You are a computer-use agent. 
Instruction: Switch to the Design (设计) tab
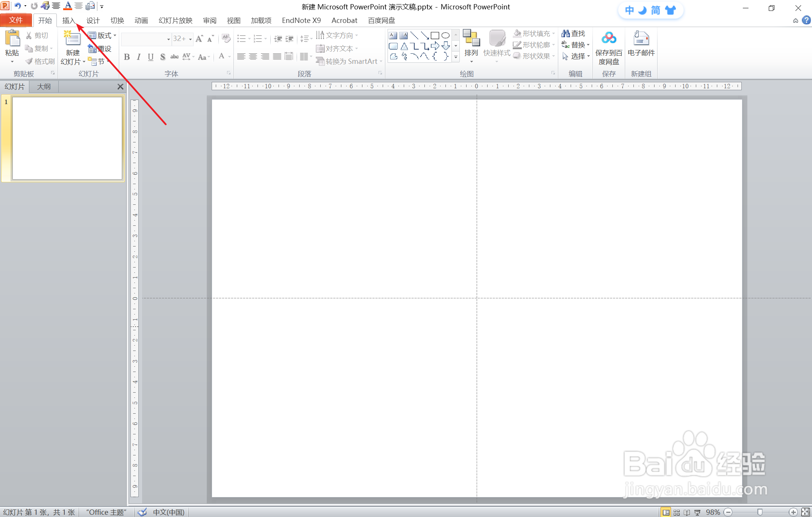pos(93,20)
